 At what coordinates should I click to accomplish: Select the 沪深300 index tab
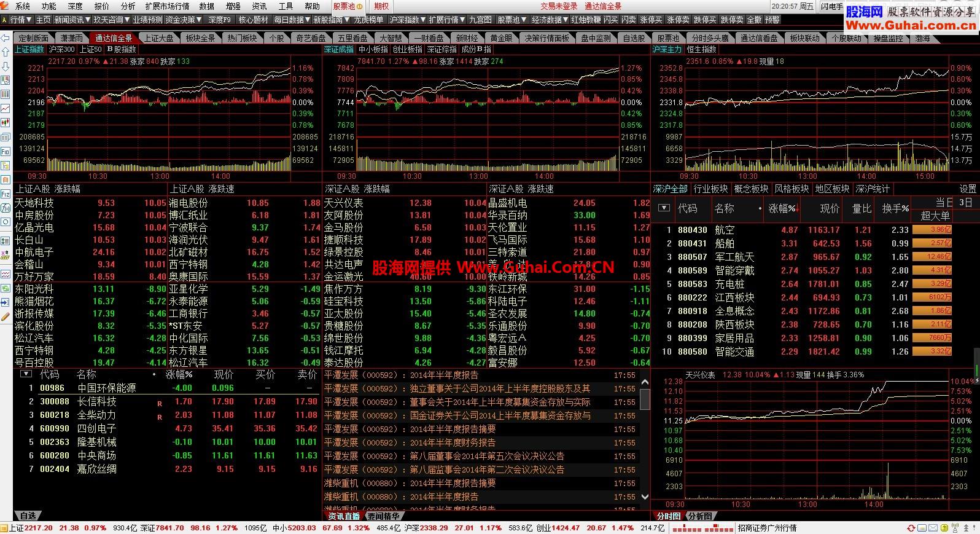click(x=61, y=49)
